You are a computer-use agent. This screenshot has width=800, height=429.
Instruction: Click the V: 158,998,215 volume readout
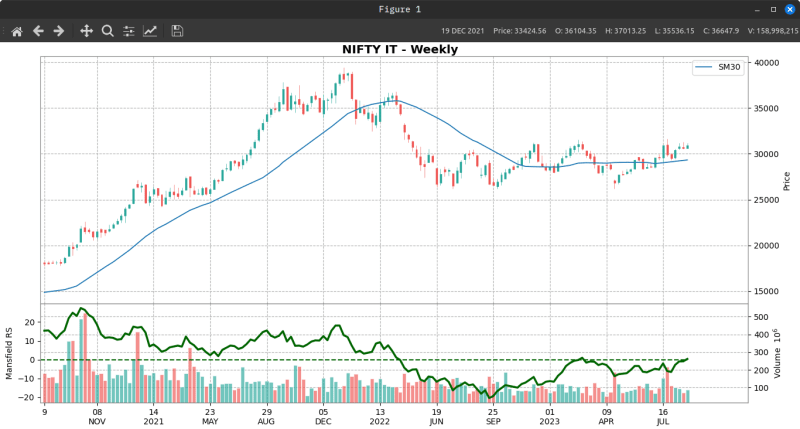pos(773,31)
